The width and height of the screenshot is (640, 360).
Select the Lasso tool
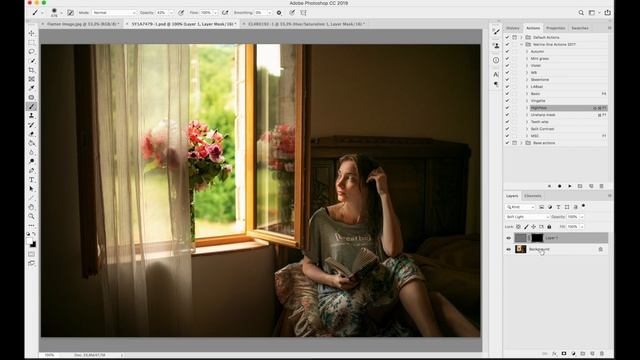click(x=31, y=52)
